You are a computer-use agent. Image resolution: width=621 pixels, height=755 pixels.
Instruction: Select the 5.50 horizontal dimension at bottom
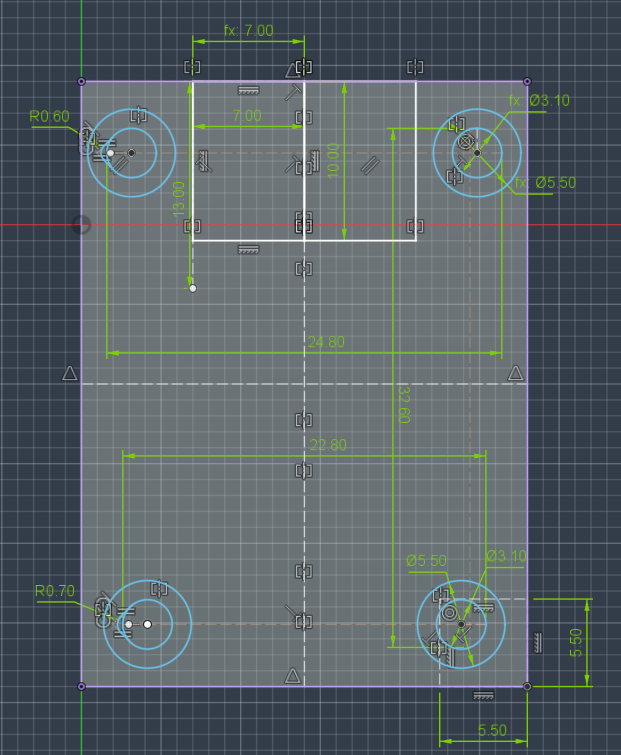(492, 730)
